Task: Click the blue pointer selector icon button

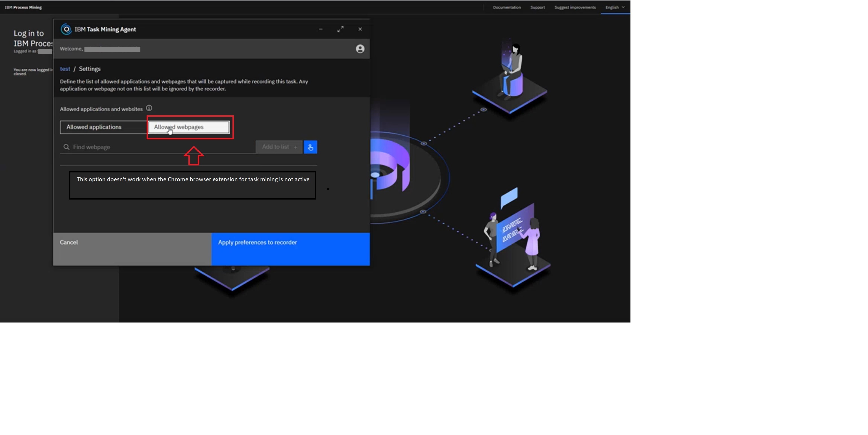Action: pos(310,147)
